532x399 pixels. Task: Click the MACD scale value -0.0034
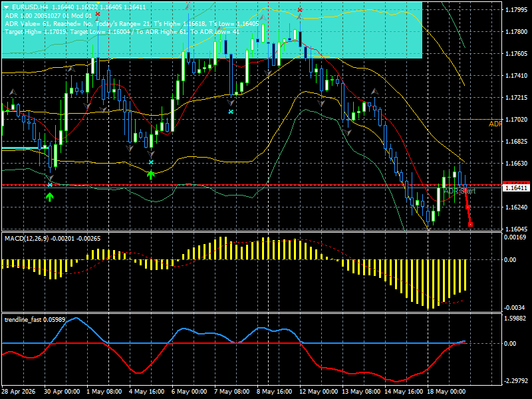pyautogui.click(x=515, y=308)
